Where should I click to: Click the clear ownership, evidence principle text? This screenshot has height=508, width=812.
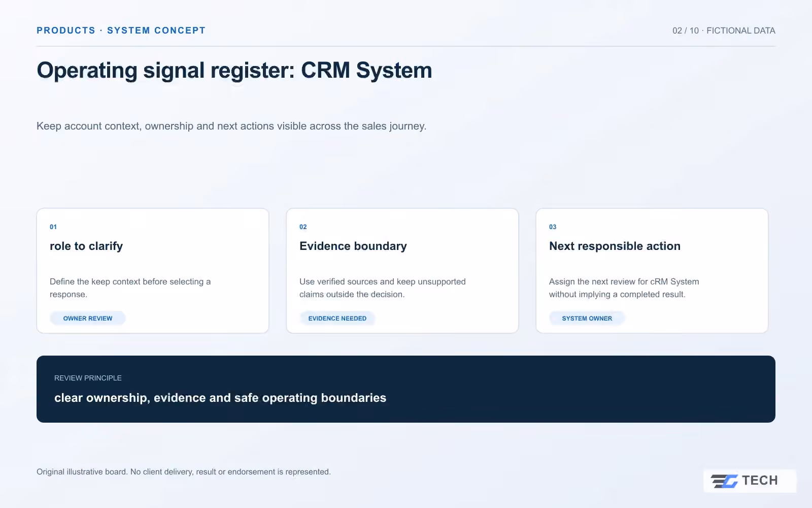(x=220, y=398)
